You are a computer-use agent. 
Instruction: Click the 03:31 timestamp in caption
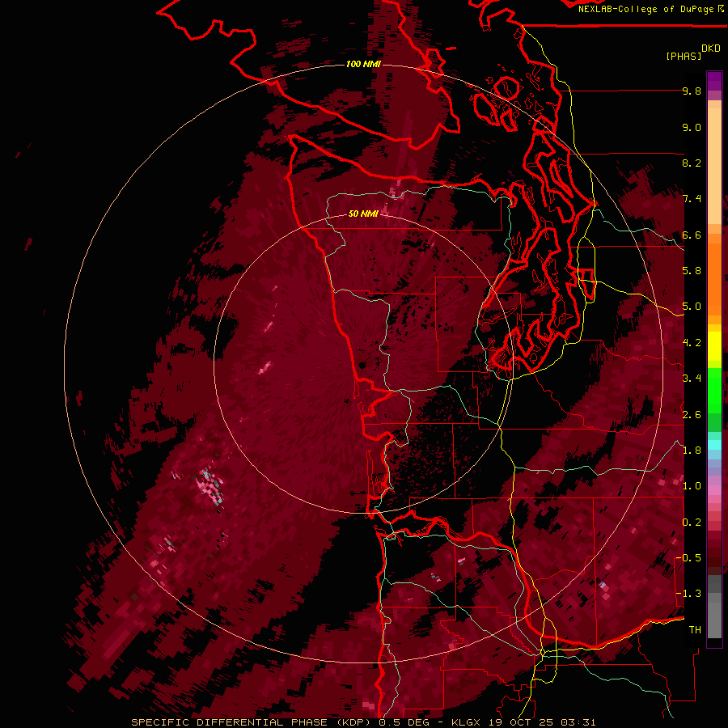pyautogui.click(x=578, y=722)
